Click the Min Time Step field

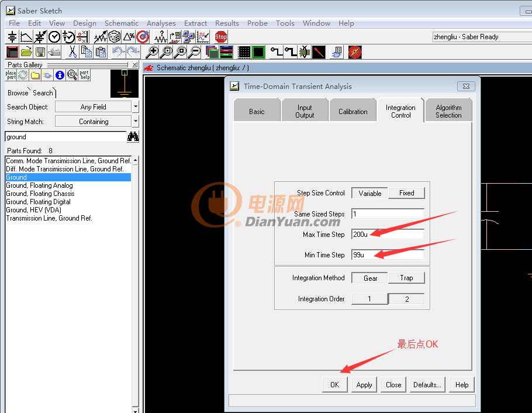pos(388,254)
